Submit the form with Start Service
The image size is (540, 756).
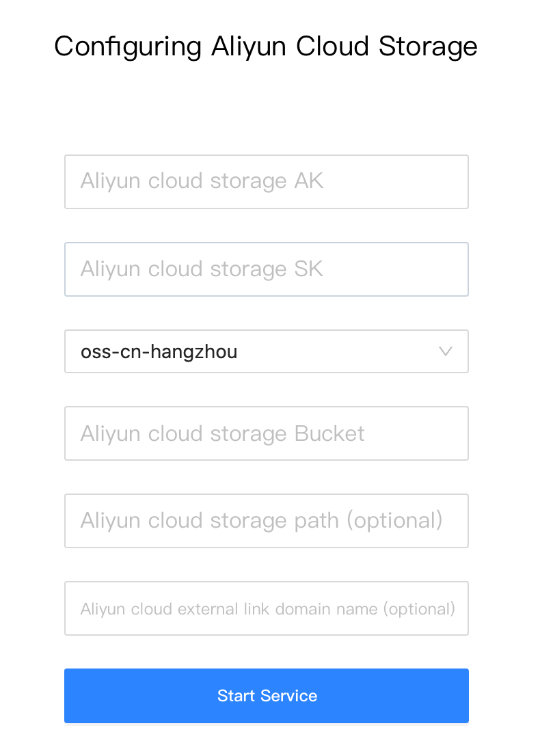[x=266, y=696]
